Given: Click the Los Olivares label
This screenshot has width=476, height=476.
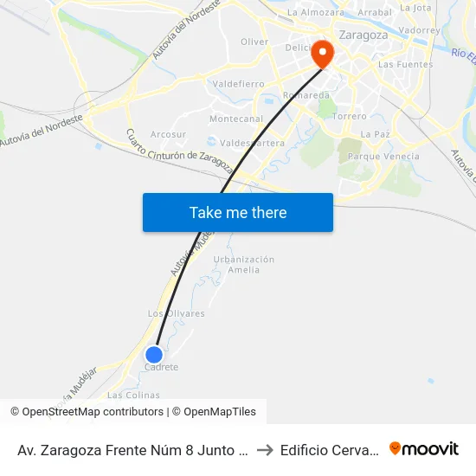Looking at the screenshot, I should 176,313.
